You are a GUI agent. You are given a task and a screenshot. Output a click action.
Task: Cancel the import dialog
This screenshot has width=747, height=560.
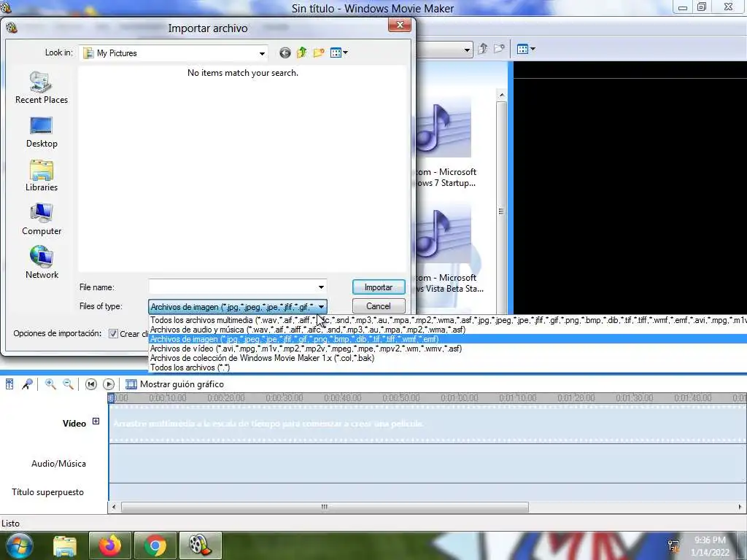point(379,306)
